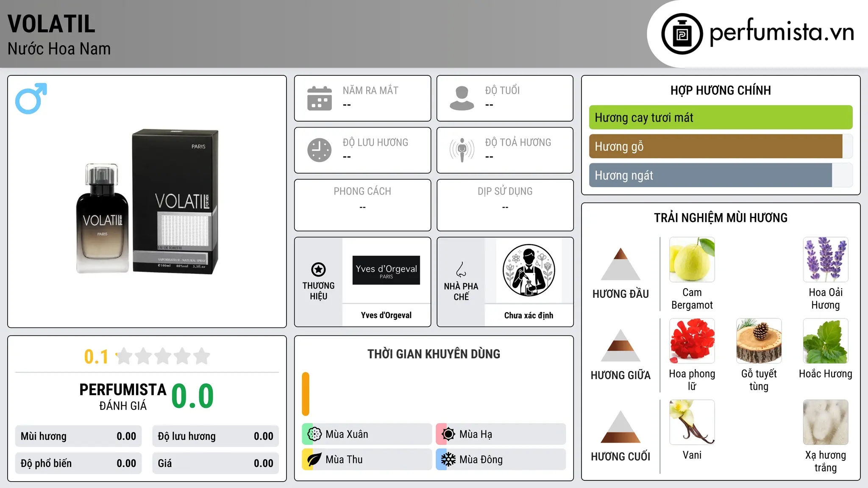The height and width of the screenshot is (488, 868).
Task: Open the Hoa phong lữ geranium image
Action: click(x=692, y=341)
